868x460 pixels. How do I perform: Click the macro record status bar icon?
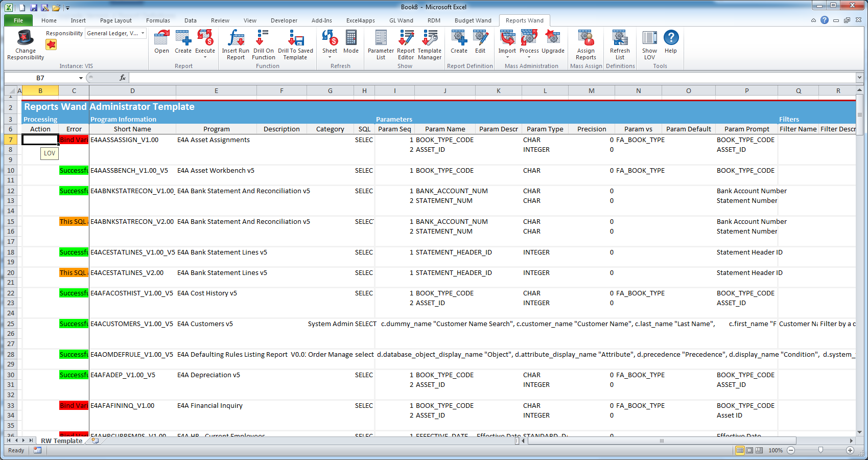tap(37, 450)
